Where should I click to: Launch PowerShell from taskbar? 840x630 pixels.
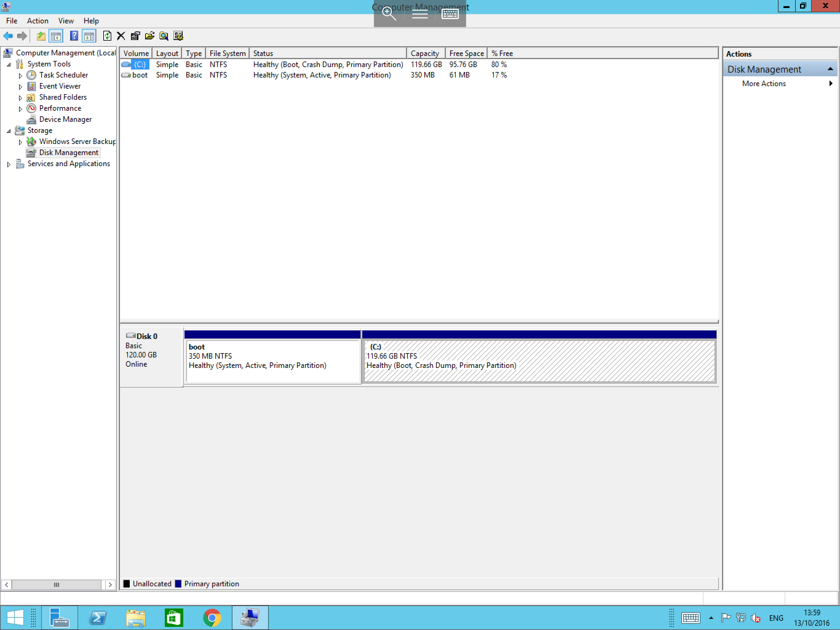(98, 617)
